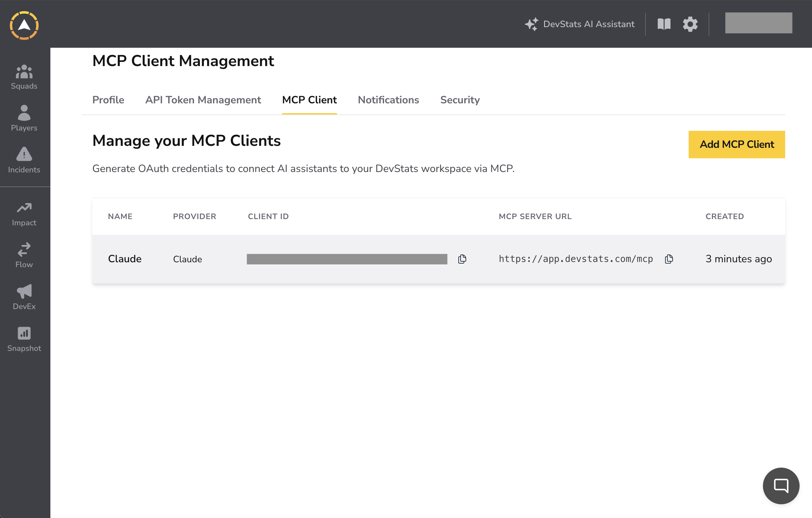This screenshot has width=812, height=518.
Task: Open the Incidents sidebar section
Action: click(24, 160)
